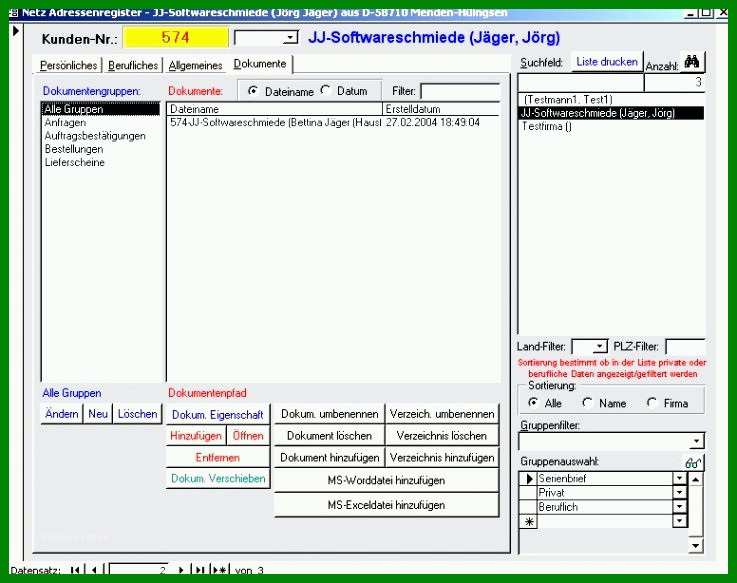737x583 pixels.
Task: Switch to the Allgemeines tab
Action: pos(196,65)
